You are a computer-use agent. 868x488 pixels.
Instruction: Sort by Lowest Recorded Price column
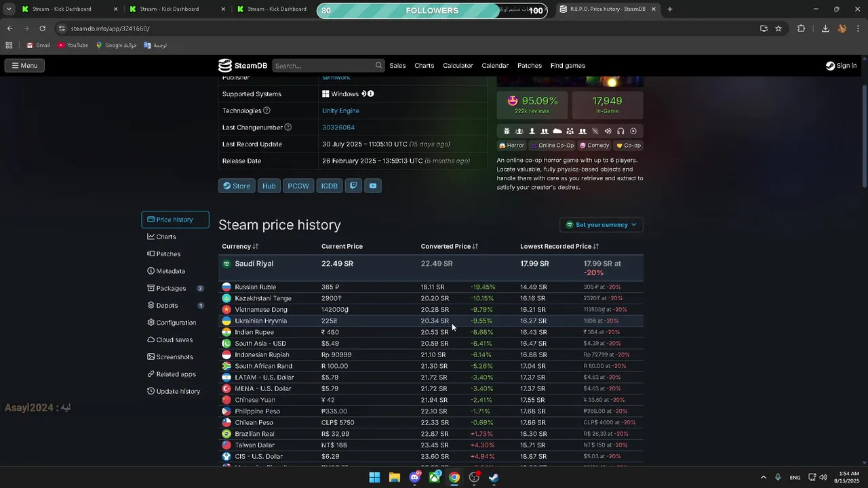coord(559,246)
